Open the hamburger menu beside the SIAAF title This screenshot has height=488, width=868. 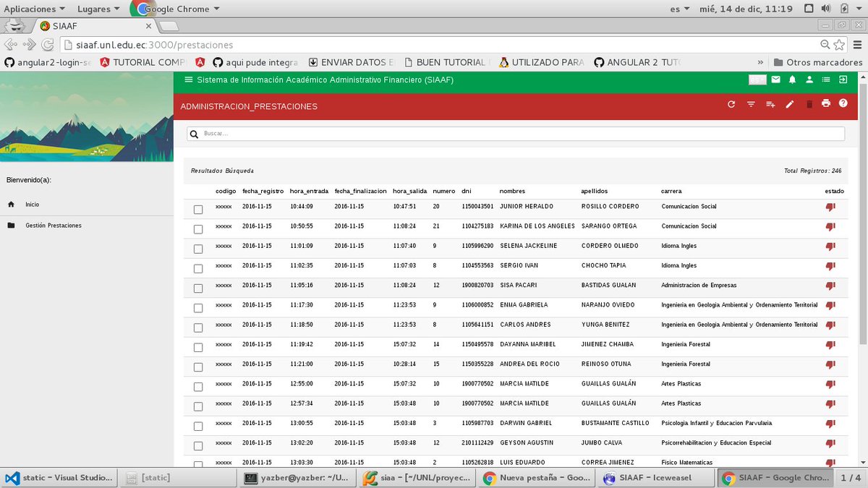tap(189, 80)
